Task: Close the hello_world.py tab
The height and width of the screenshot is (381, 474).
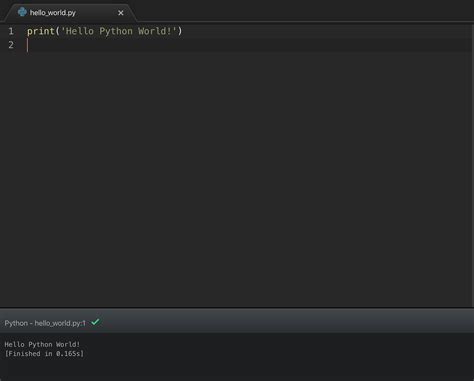Action: tap(121, 13)
